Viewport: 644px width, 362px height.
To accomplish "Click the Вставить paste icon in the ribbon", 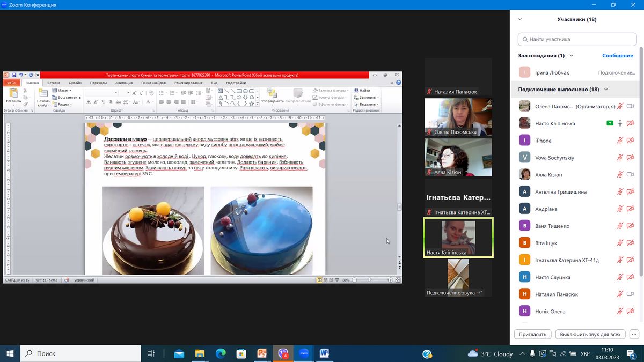I will tap(13, 93).
